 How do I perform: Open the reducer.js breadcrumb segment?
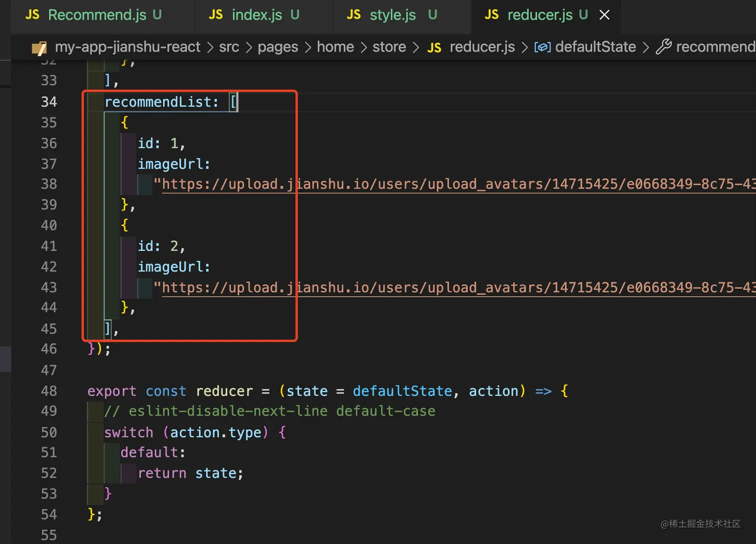(482, 47)
